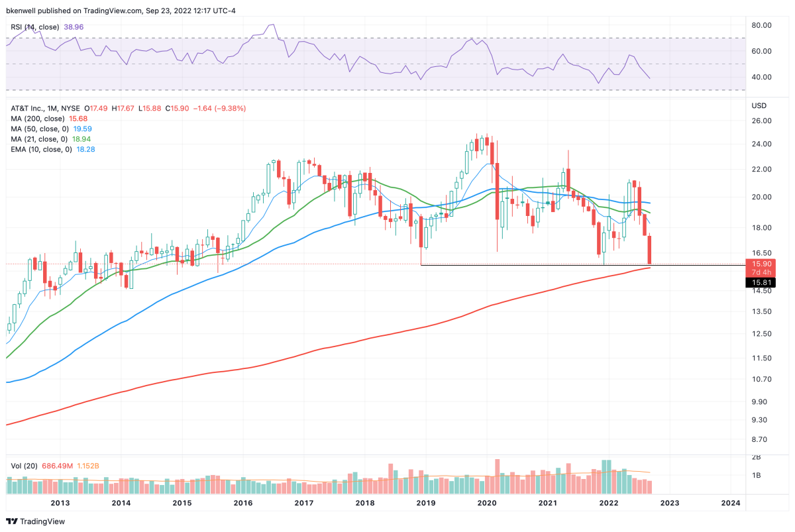This screenshot has width=795, height=532.
Task: Select the EMA (10, close, 0) legend row
Action: [53, 150]
